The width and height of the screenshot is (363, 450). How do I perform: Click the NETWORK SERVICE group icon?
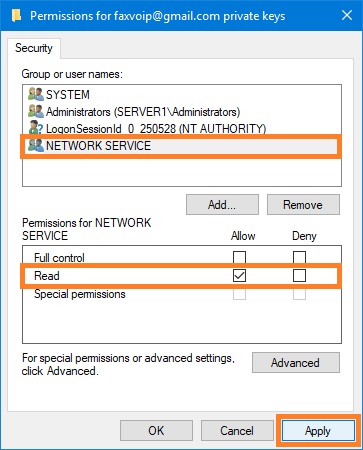point(36,145)
